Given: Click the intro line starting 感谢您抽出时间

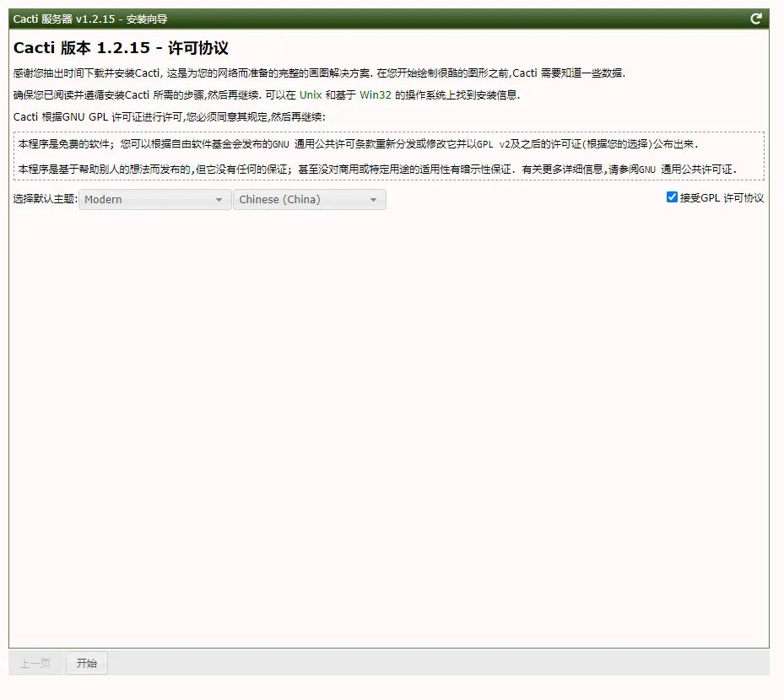Looking at the screenshot, I should tap(319, 73).
